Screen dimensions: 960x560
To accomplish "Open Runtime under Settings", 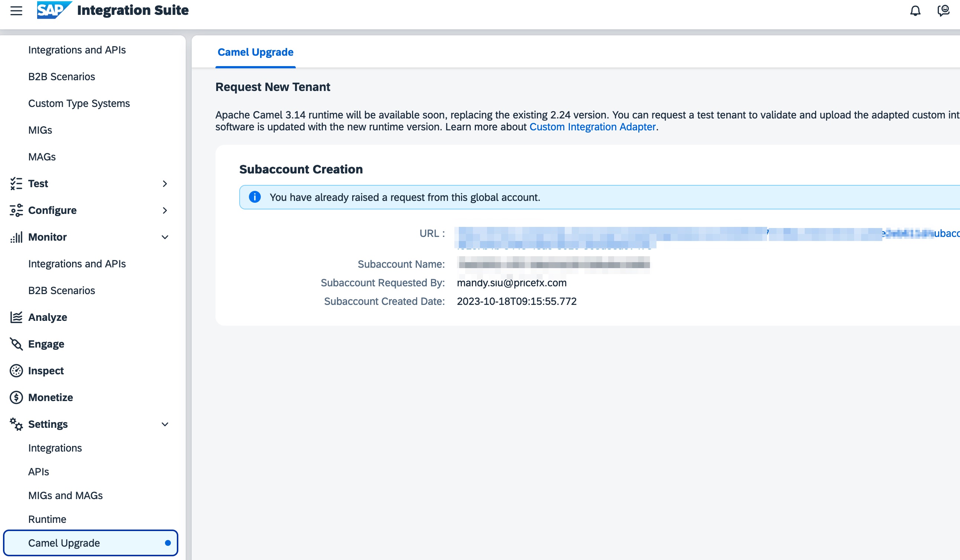I will [x=47, y=519].
